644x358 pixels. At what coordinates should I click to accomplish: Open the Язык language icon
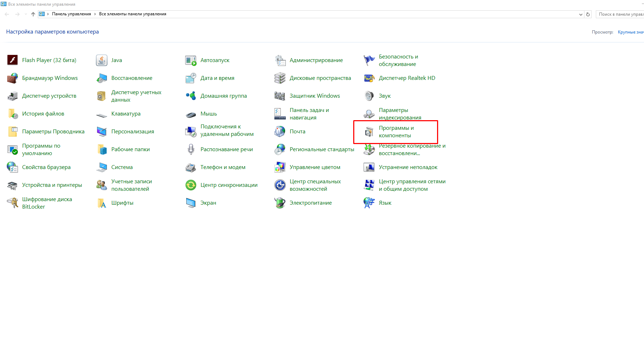coord(369,203)
